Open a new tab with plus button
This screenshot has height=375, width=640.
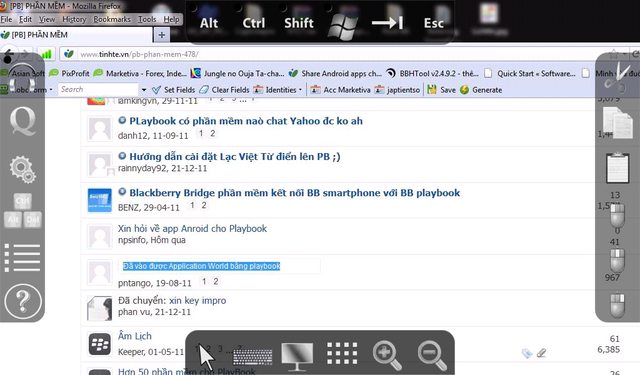(162, 35)
